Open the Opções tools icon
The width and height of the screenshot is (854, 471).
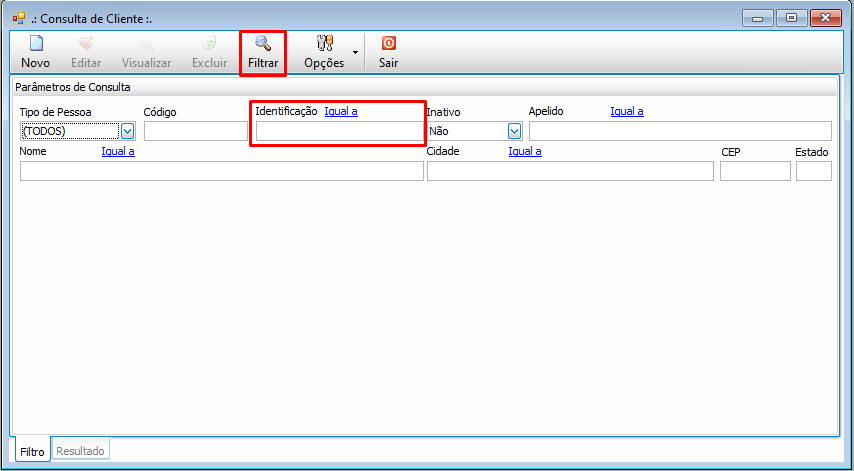(325, 42)
